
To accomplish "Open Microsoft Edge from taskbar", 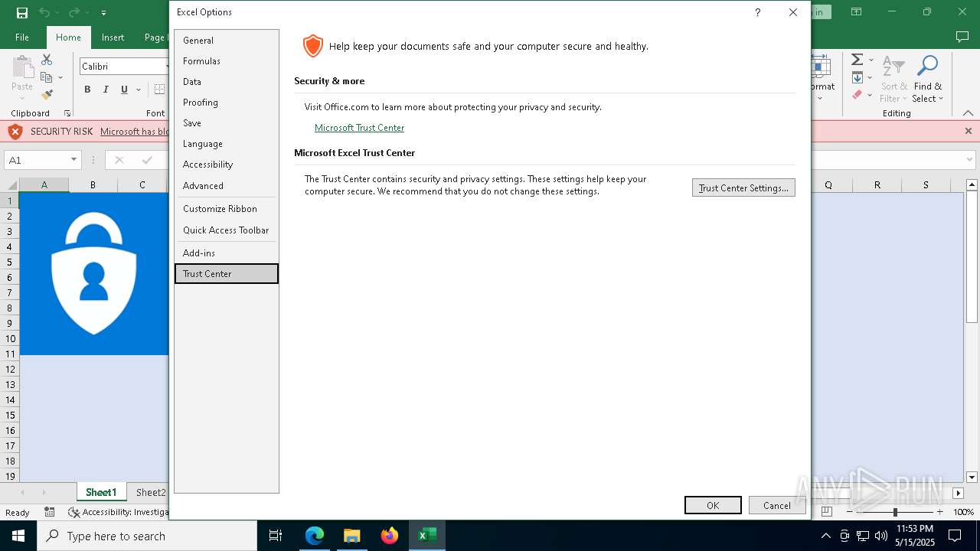I will (315, 536).
